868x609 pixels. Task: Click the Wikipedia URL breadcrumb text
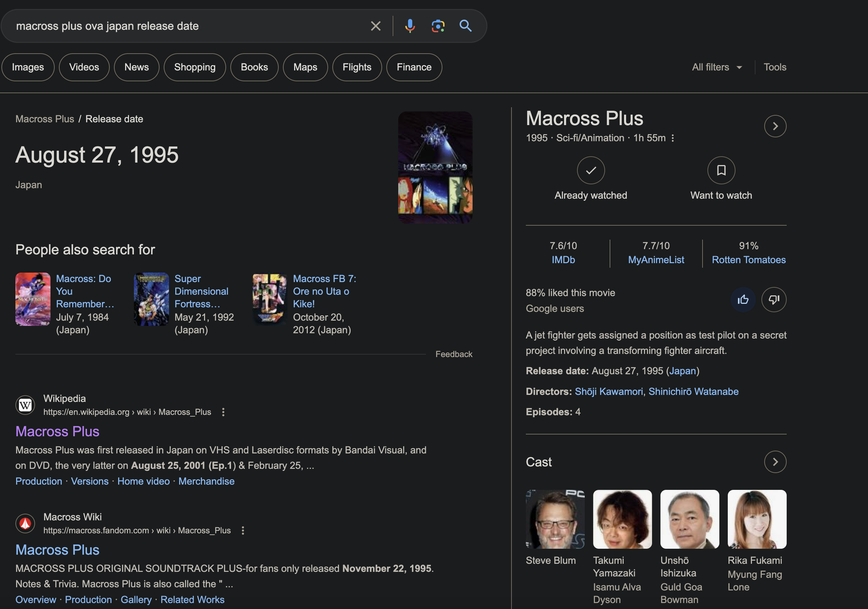pos(127,412)
